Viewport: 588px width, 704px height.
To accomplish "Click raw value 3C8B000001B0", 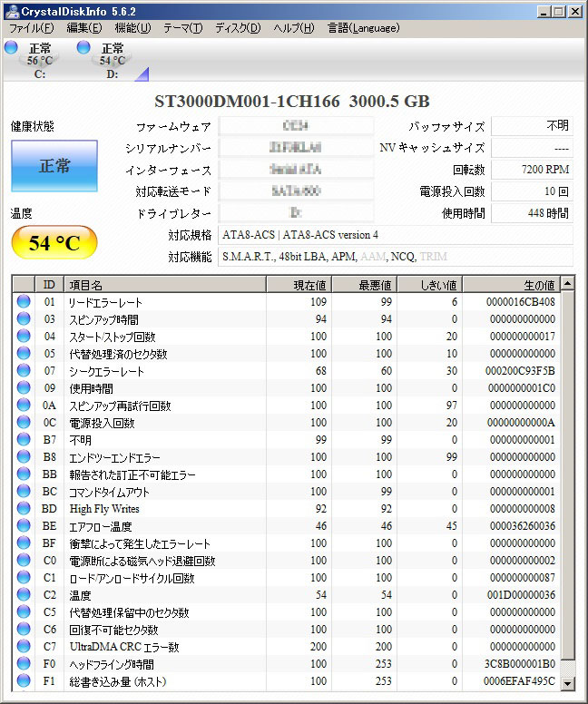I will click(520, 663).
